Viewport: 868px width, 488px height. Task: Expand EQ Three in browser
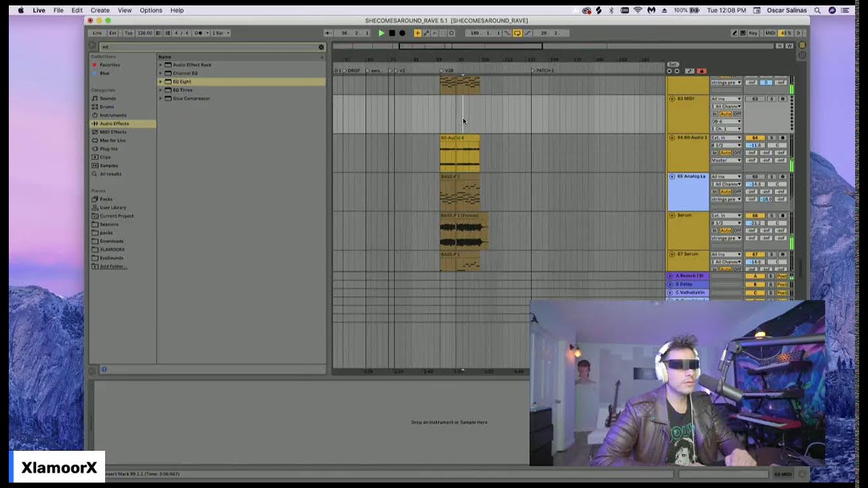(x=161, y=90)
